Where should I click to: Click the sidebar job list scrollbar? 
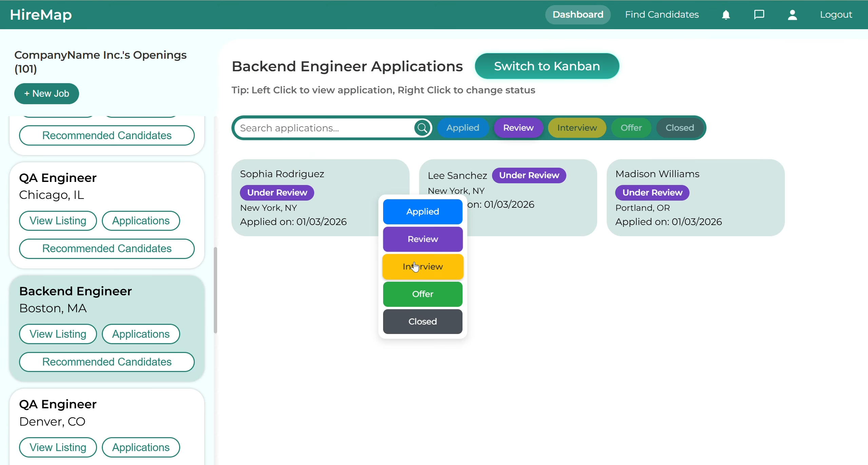(x=215, y=290)
